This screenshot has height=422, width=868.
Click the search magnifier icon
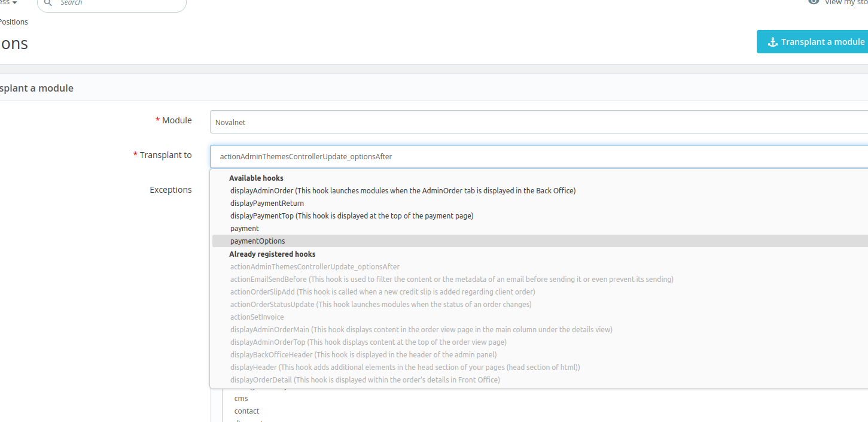48,2
